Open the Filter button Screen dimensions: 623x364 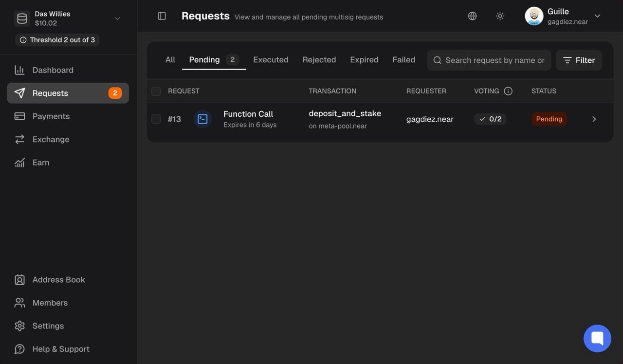(579, 60)
